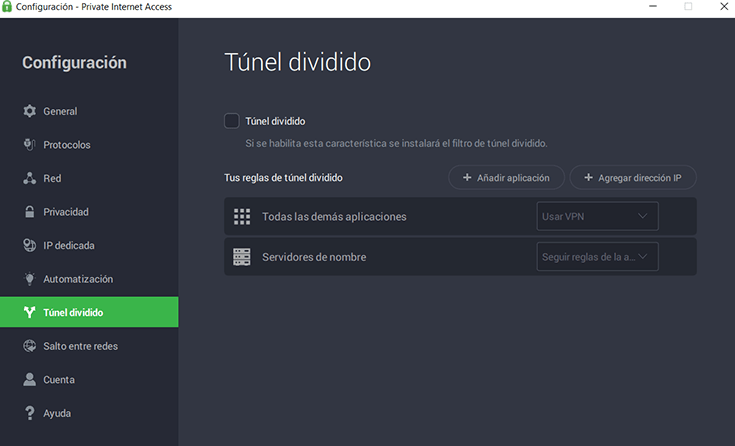Click the Tus reglas de túnel dividido heading
This screenshot has width=735, height=446.
283,178
